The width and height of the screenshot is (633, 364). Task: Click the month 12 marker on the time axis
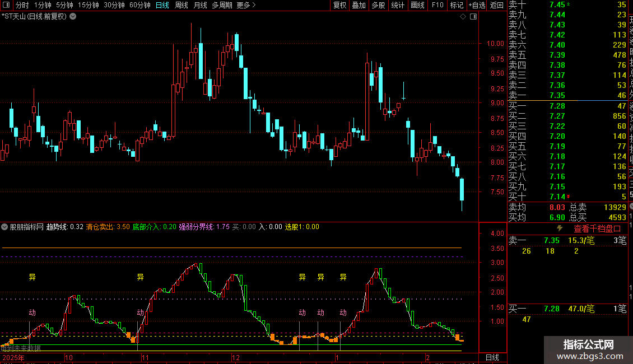click(x=236, y=357)
